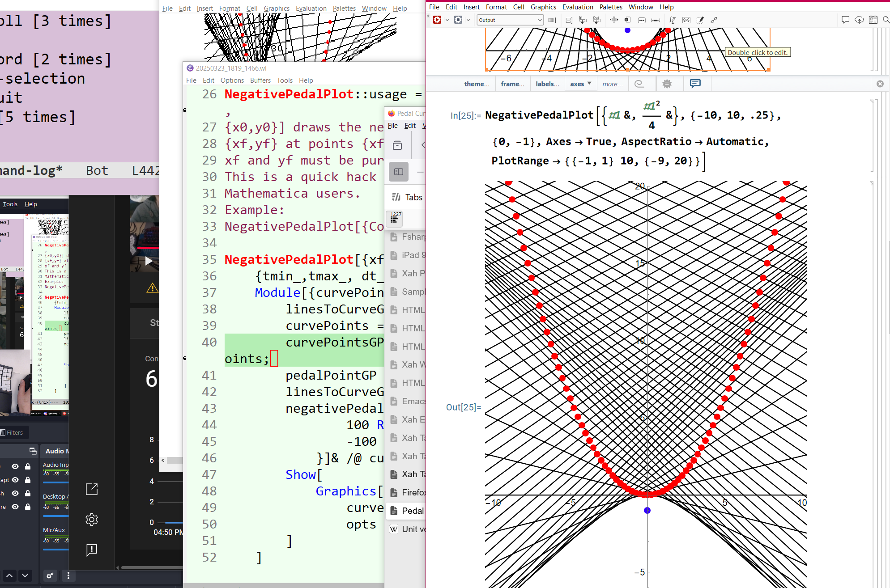Toggle the eye icon on the OBS source row ending 'apt'

pyautogui.click(x=15, y=480)
